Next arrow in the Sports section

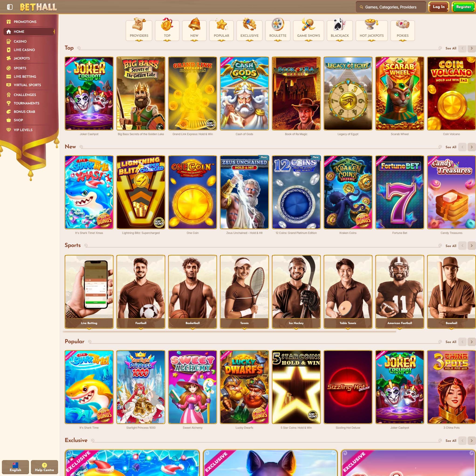(x=472, y=246)
